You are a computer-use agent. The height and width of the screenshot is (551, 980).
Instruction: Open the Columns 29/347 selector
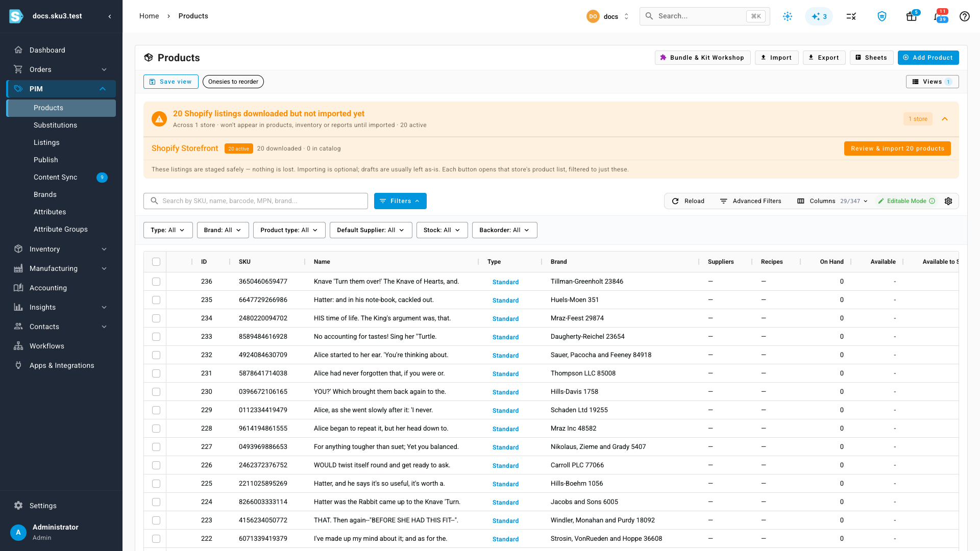pyautogui.click(x=832, y=201)
